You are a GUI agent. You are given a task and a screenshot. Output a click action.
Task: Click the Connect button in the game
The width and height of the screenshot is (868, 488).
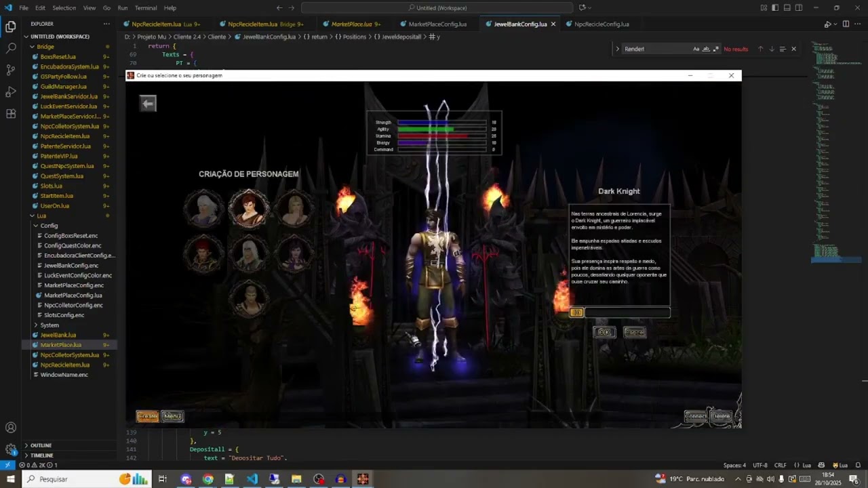(x=696, y=416)
